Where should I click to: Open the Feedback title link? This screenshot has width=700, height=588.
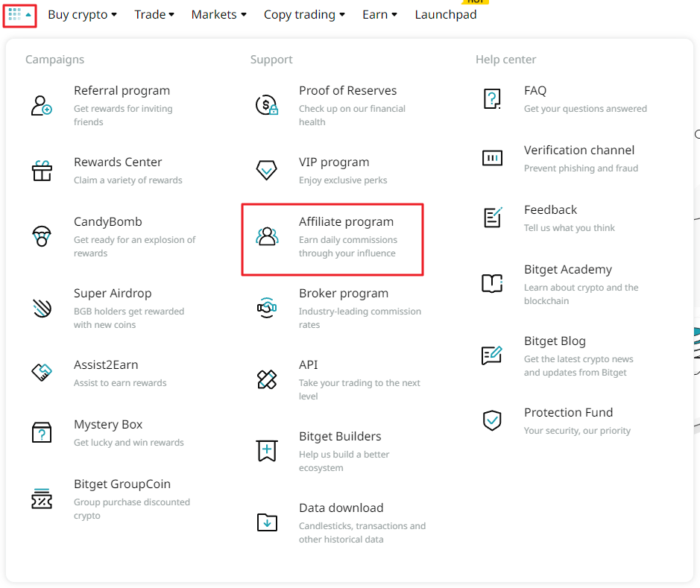pos(550,209)
